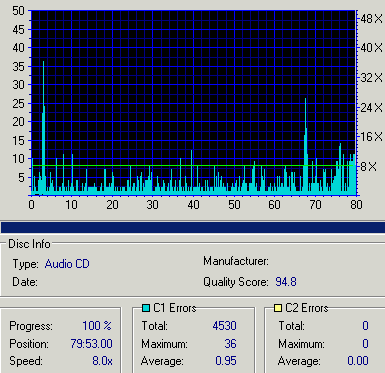
Task: Click the dark blue progress bar
Action: click(x=193, y=228)
